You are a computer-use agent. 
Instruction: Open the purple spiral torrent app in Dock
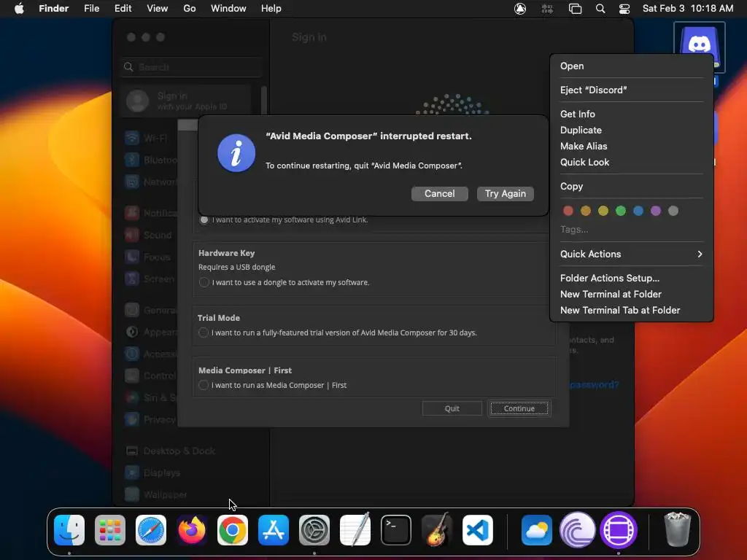[x=578, y=530]
